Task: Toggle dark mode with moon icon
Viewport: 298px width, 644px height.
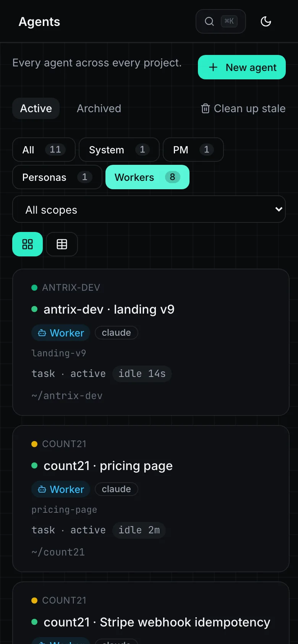Action: (266, 21)
